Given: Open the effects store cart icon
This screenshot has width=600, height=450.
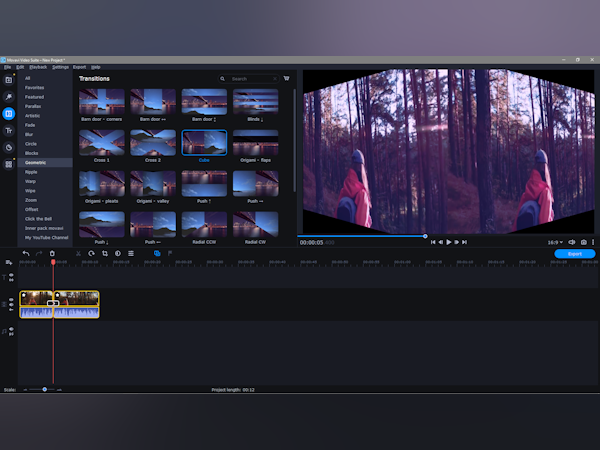Looking at the screenshot, I should (286, 78).
